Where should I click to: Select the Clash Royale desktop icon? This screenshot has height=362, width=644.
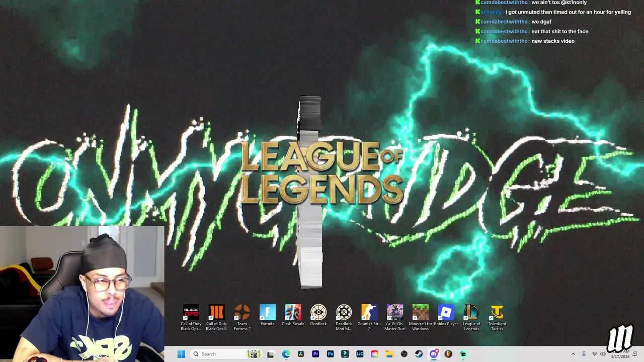tap(293, 315)
